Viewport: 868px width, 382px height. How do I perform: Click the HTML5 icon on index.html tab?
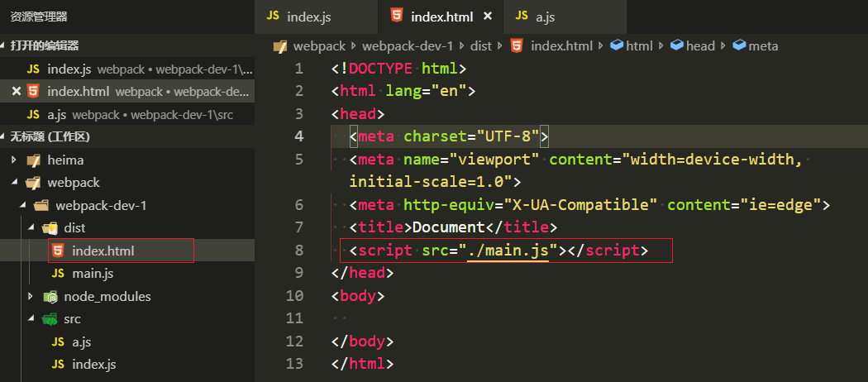[398, 16]
